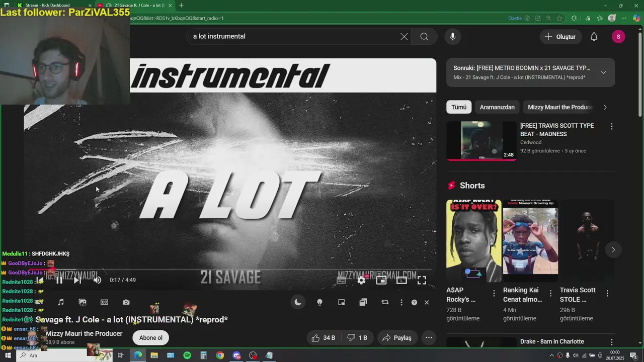This screenshot has width=644, height=362.
Task: Click Özetle summarize in address bar
Action: [515, 18]
